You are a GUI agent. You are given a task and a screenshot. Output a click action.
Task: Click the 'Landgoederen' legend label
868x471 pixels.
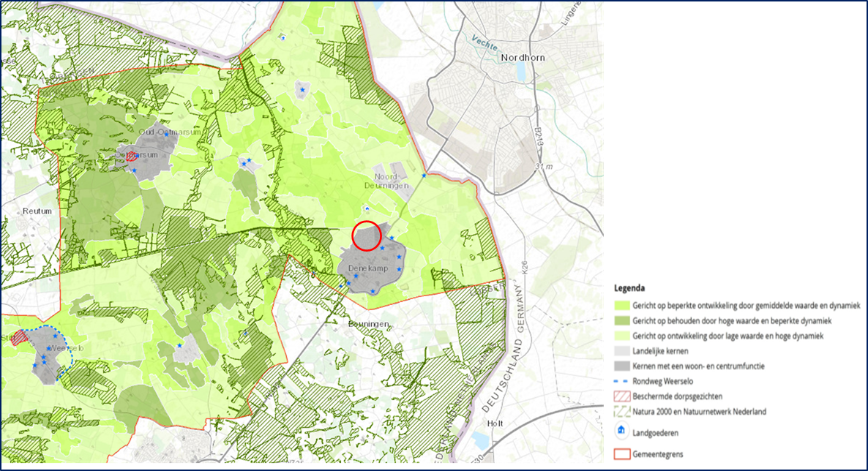(x=656, y=433)
